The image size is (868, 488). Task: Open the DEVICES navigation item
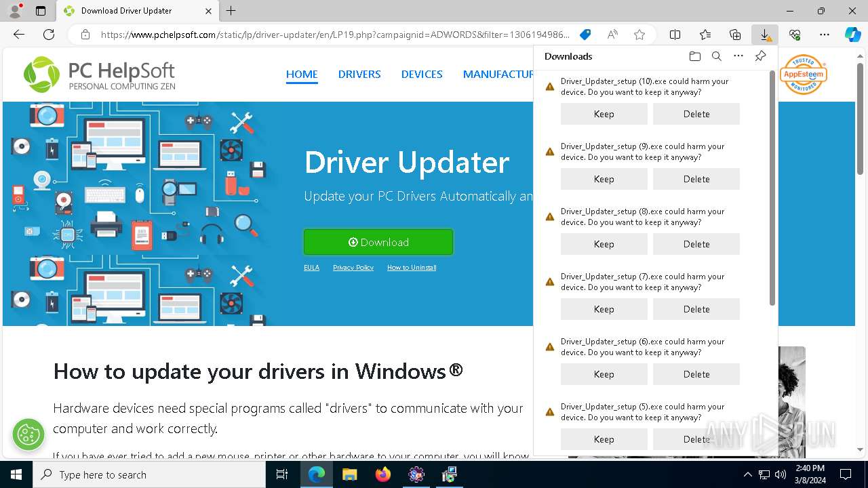[x=422, y=75]
